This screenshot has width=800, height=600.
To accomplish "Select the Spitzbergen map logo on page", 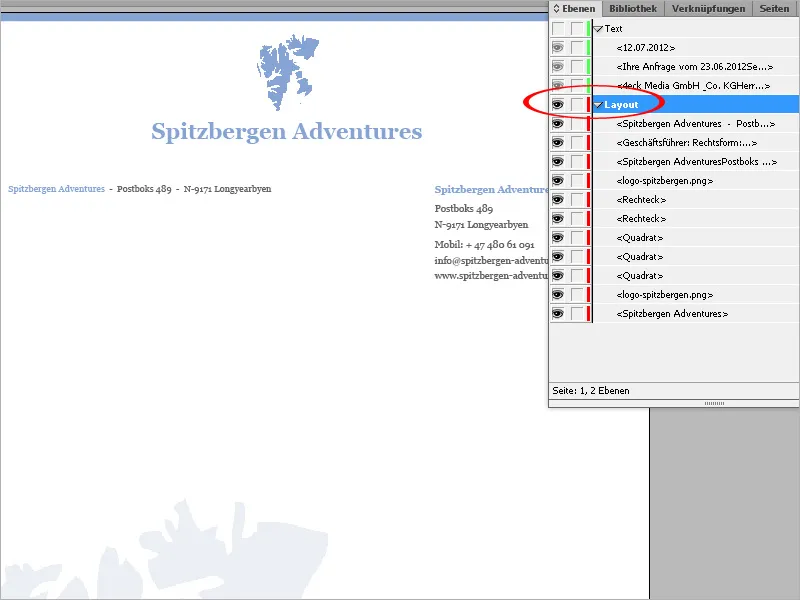I will click(288, 72).
